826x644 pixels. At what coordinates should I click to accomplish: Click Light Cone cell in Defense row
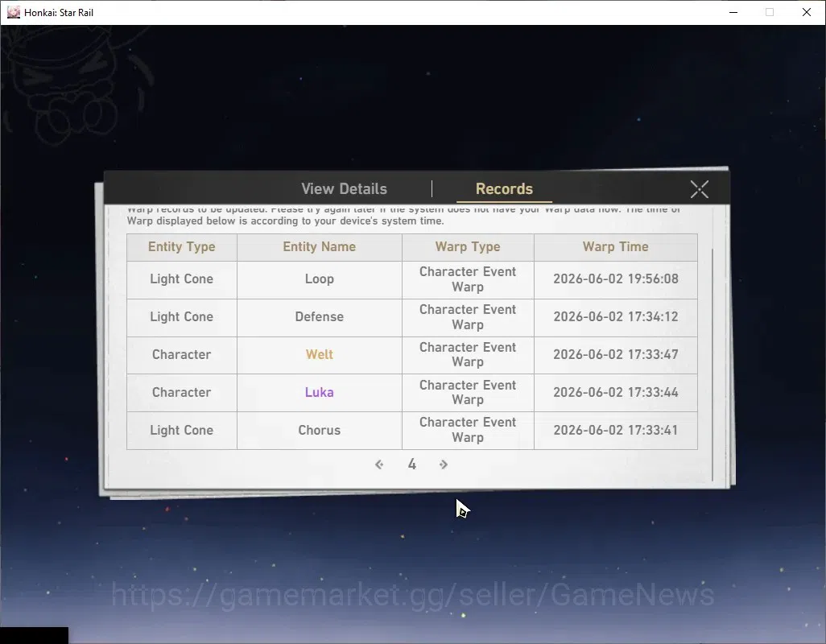[182, 317]
